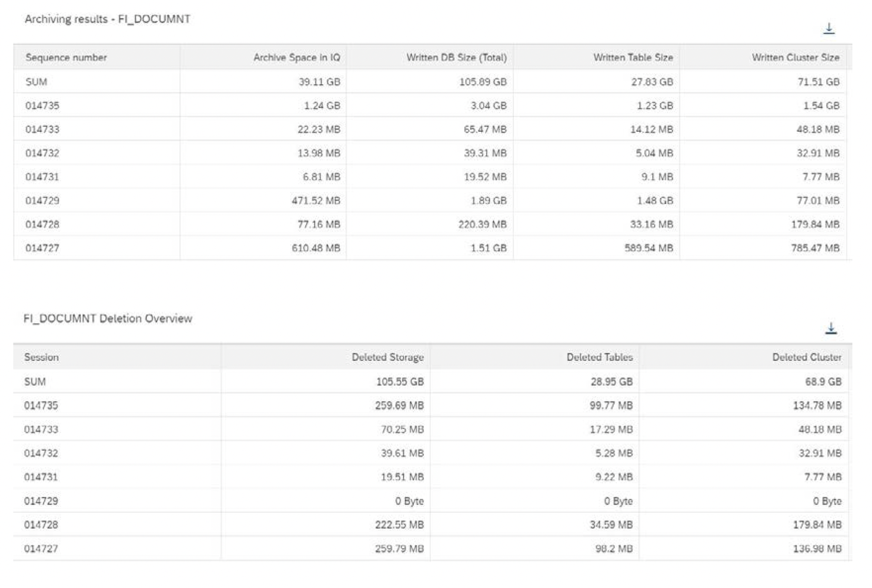Click the SUM row in Archiving results
872x588 pixels.
coord(36,82)
